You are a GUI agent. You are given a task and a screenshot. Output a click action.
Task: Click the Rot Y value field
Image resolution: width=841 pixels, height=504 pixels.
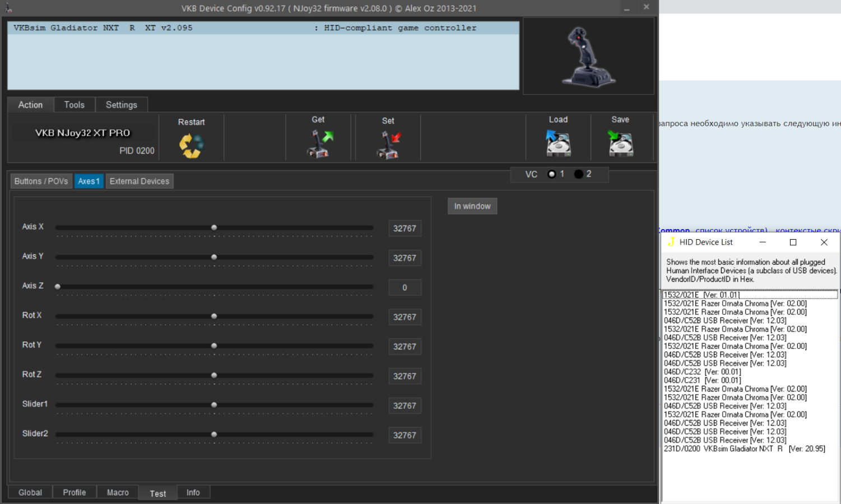405,347
